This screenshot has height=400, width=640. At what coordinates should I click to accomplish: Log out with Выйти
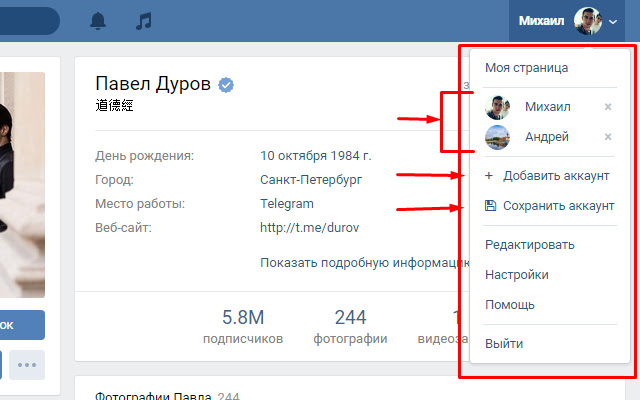[504, 344]
